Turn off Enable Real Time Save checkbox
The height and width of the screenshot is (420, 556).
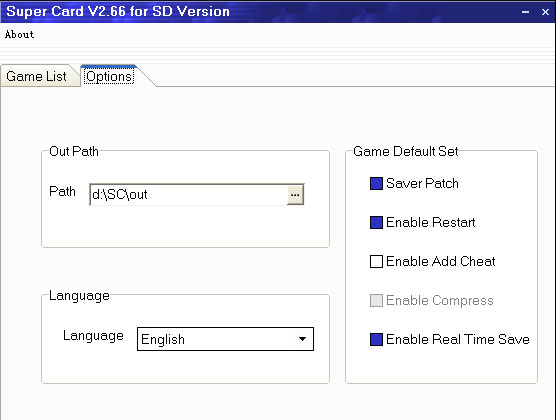pyautogui.click(x=376, y=339)
